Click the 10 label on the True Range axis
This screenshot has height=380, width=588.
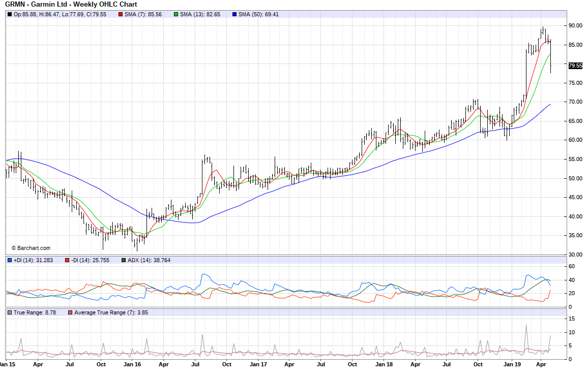(x=572, y=332)
